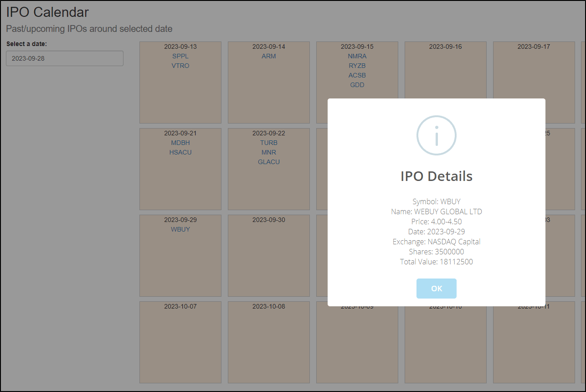Click OK button in IPO Details dialog
This screenshot has width=586, height=392.
click(x=436, y=289)
